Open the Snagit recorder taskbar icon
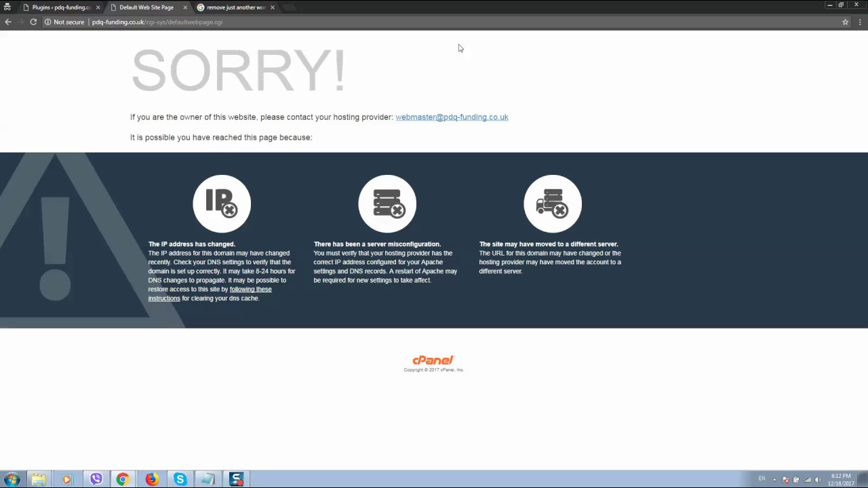868x488 pixels. pos(236,479)
